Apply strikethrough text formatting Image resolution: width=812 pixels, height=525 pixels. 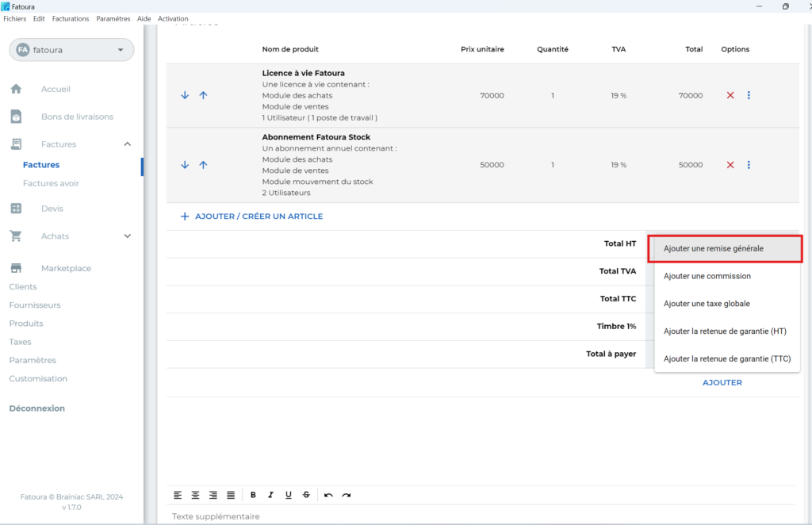306,495
